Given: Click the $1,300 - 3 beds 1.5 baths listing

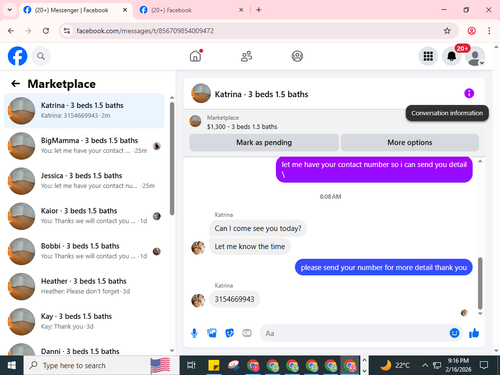Looking at the screenshot, I should click(242, 127).
